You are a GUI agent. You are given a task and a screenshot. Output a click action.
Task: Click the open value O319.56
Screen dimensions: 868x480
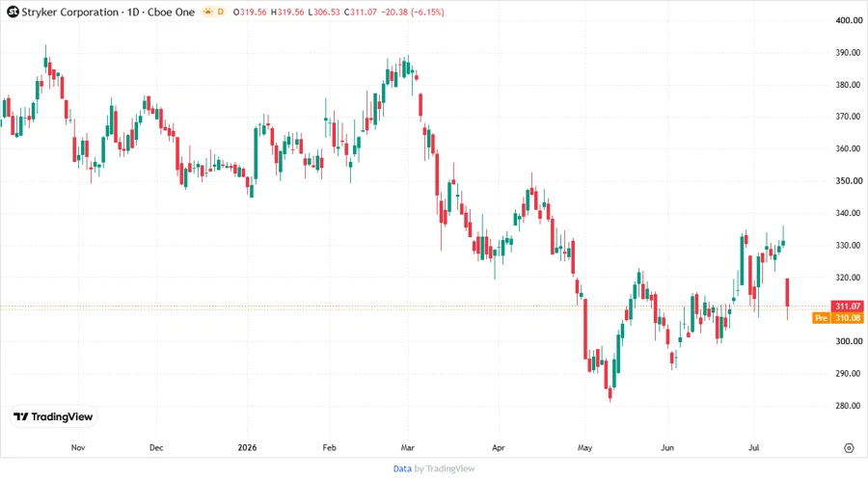pos(250,12)
